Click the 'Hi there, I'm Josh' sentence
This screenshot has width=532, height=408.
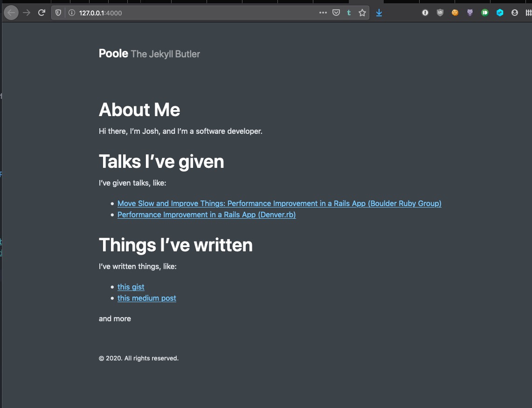(x=180, y=131)
